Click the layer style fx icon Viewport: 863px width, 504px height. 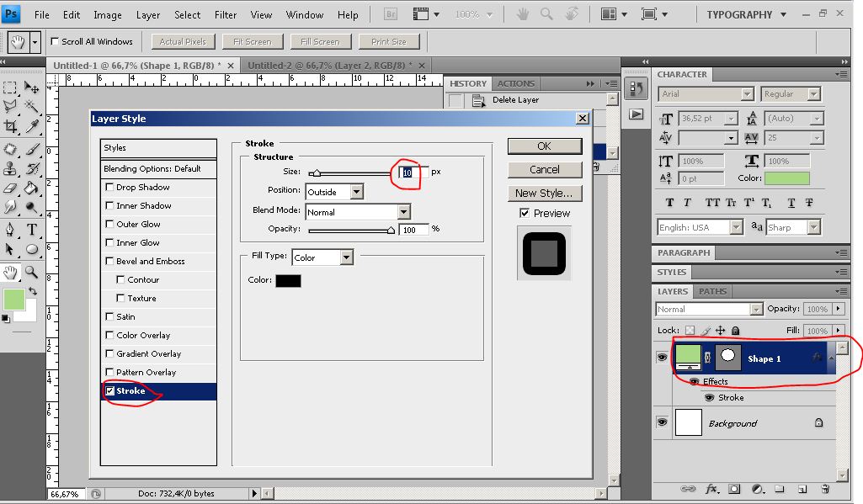711,489
